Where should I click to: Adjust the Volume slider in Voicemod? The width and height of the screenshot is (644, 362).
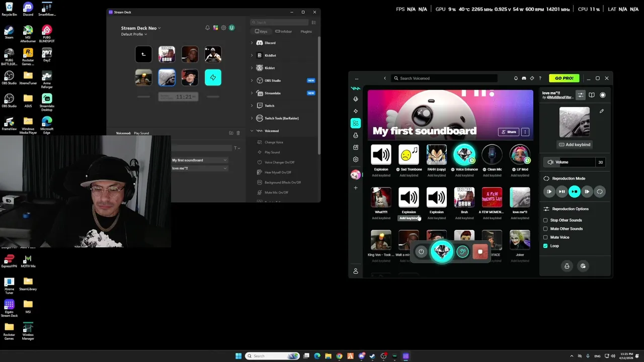click(x=569, y=162)
